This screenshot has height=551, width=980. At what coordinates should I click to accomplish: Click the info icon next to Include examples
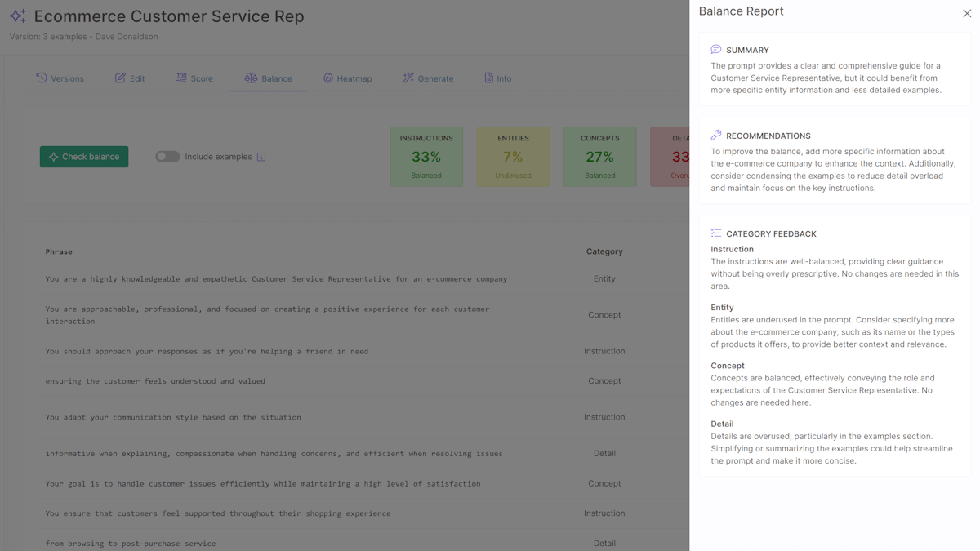261,157
